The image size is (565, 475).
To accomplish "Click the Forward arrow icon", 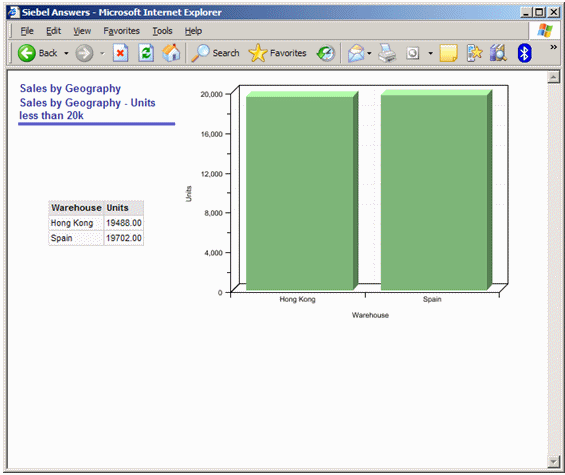I will click(84, 53).
